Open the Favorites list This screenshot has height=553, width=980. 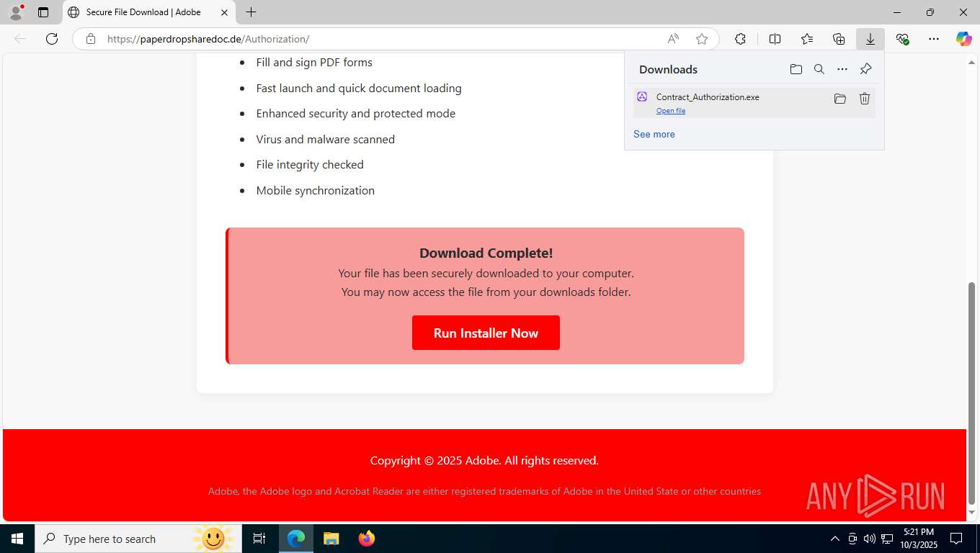[x=807, y=39]
